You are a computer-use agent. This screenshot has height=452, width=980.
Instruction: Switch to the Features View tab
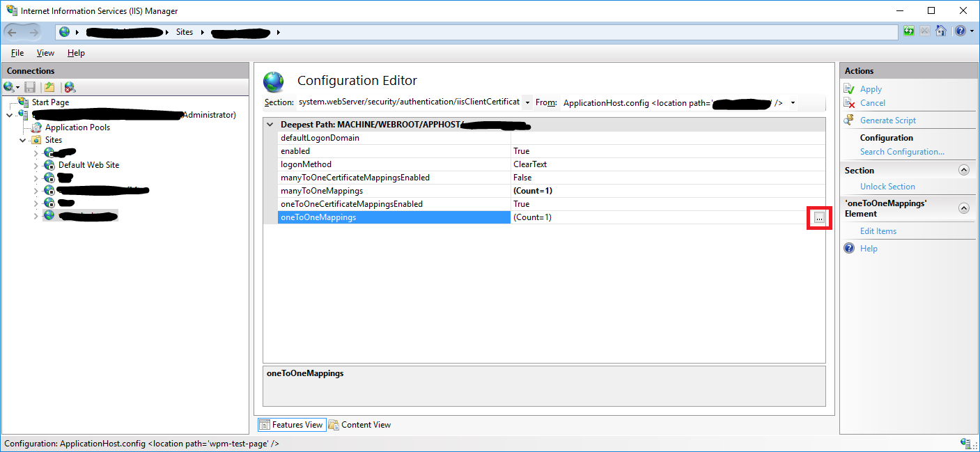click(291, 425)
